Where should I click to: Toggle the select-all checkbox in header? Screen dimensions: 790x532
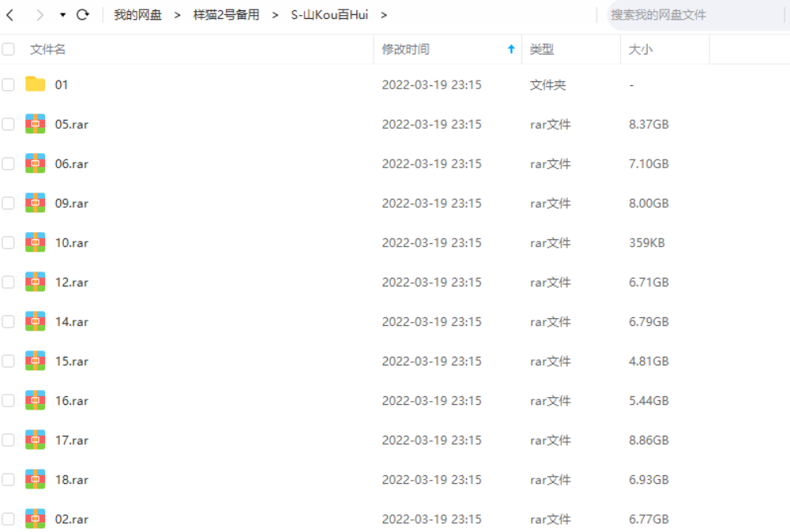point(9,50)
